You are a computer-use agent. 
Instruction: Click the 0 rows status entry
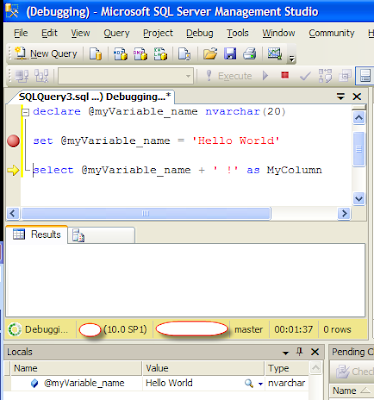pos(337,329)
